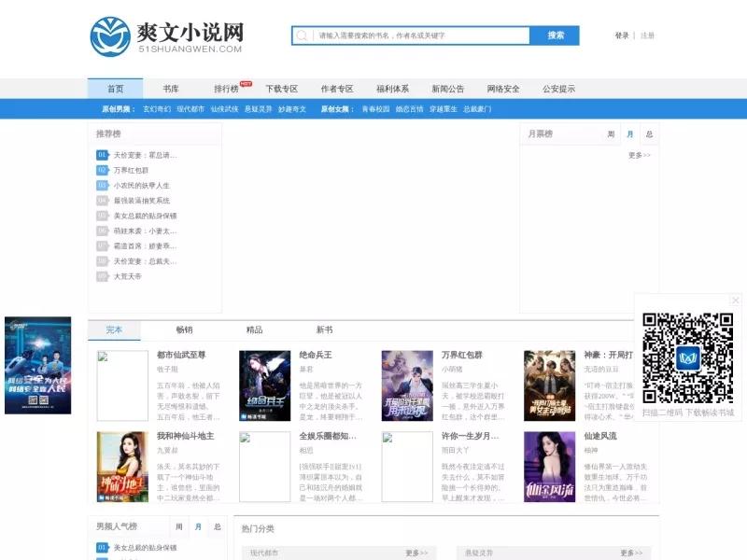Open the 排行榜 rankings menu

coord(226,89)
